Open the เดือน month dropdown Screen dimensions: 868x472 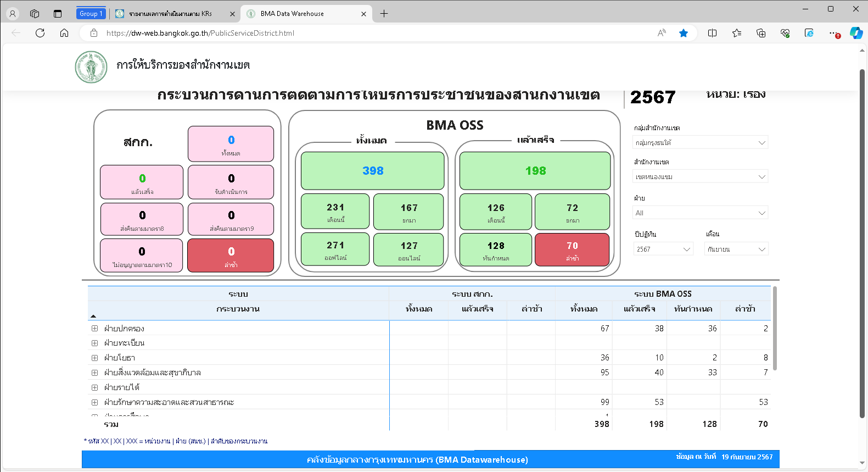736,249
